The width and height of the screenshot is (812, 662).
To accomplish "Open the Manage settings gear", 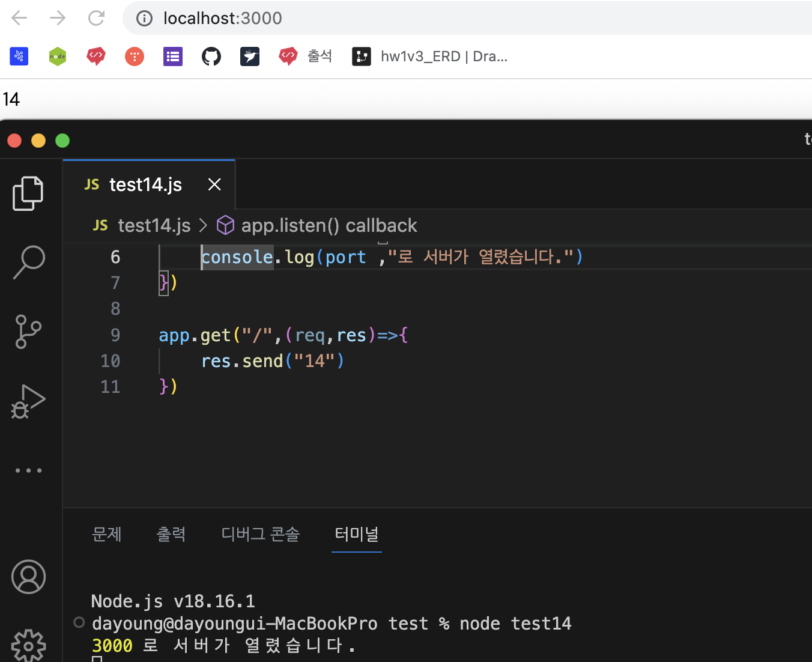I will 28,645.
